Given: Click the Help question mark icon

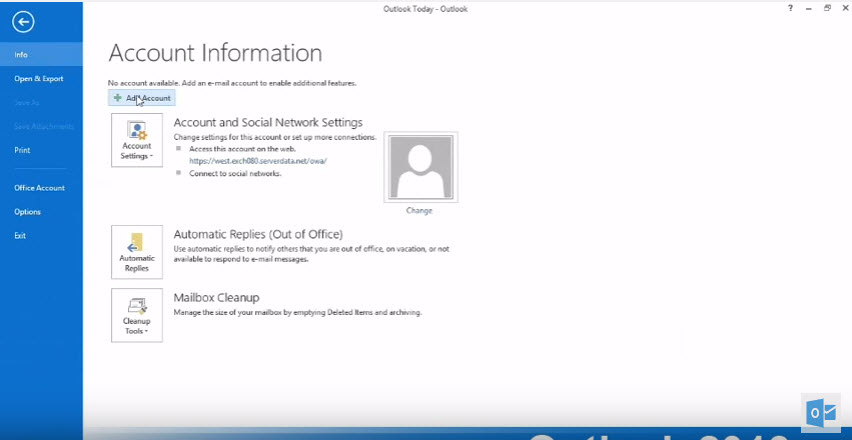Looking at the screenshot, I should pyautogui.click(x=790, y=8).
